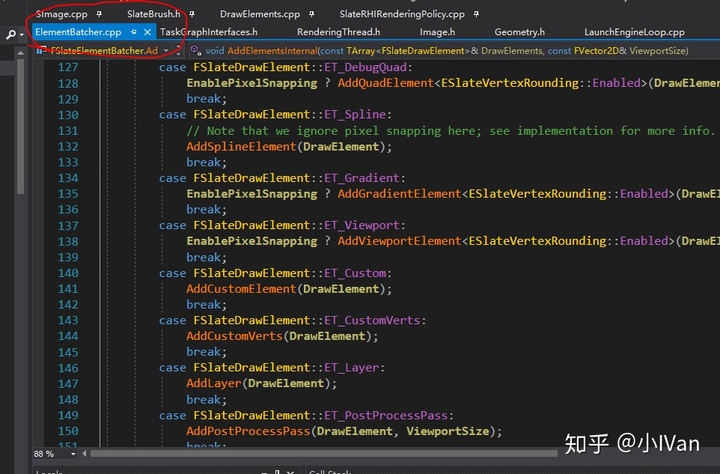The width and height of the screenshot is (720, 474).
Task: Click ET_CustomVerts on line 143
Action: [x=372, y=320]
